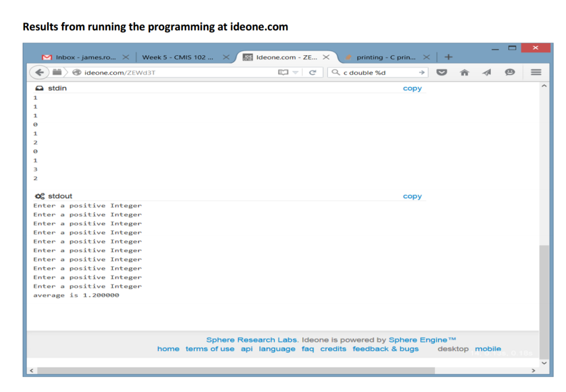Go back using the browser back arrow
566x392 pixels.
(39, 72)
